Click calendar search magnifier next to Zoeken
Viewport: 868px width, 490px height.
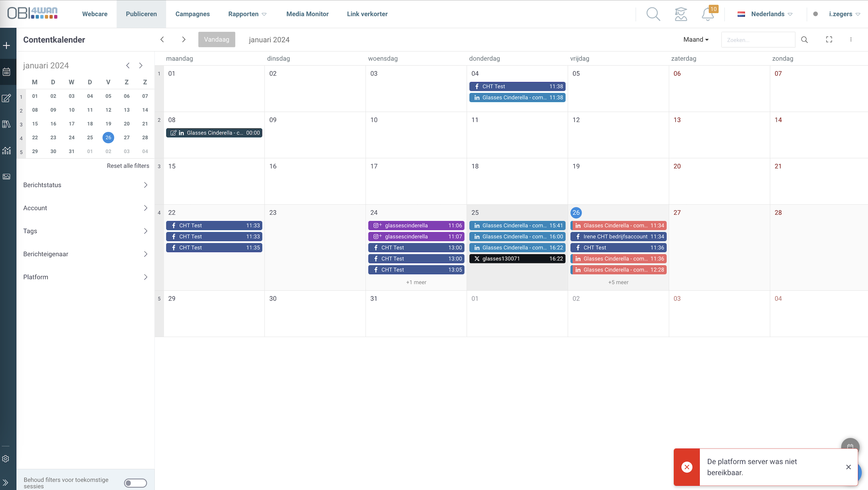(804, 40)
